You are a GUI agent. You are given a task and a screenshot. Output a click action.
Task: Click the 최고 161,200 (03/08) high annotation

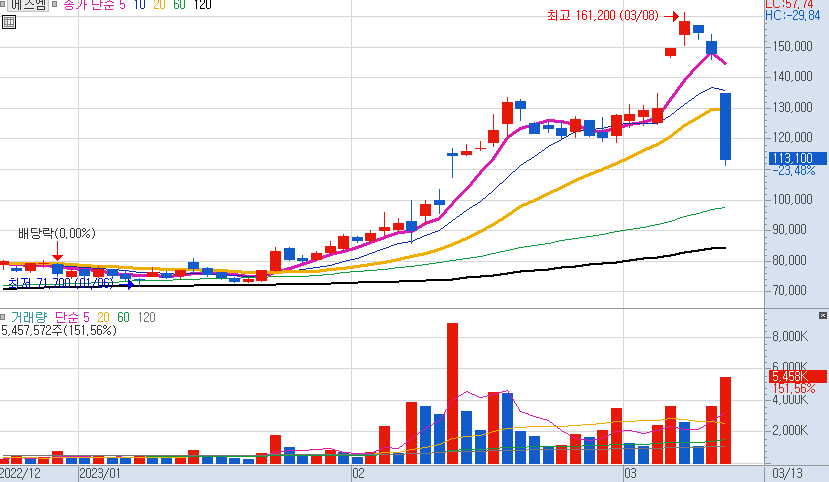[x=603, y=16]
